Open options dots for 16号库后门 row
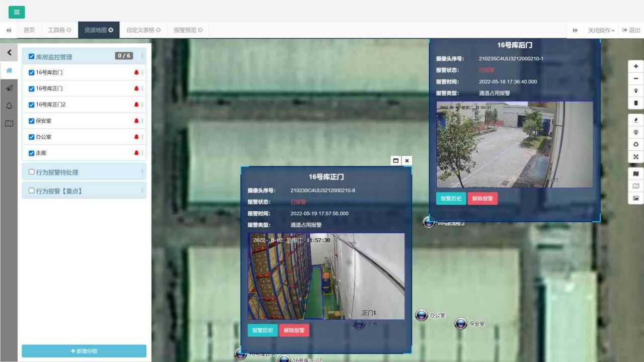The height and width of the screenshot is (362, 644). [142, 72]
